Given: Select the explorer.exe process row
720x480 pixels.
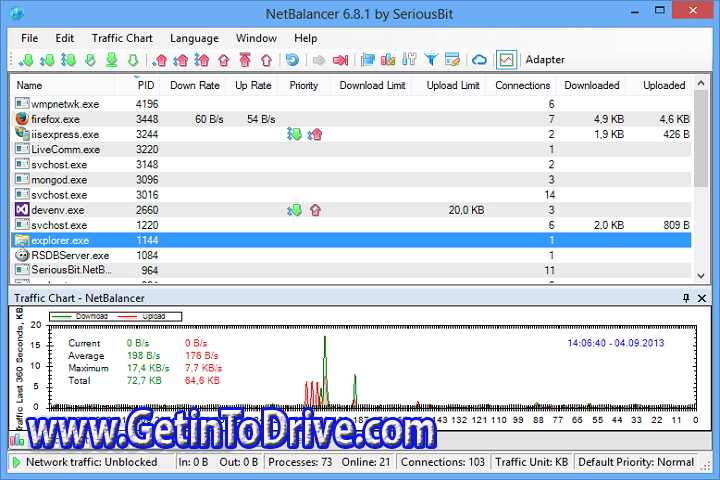Looking at the screenshot, I should 351,240.
